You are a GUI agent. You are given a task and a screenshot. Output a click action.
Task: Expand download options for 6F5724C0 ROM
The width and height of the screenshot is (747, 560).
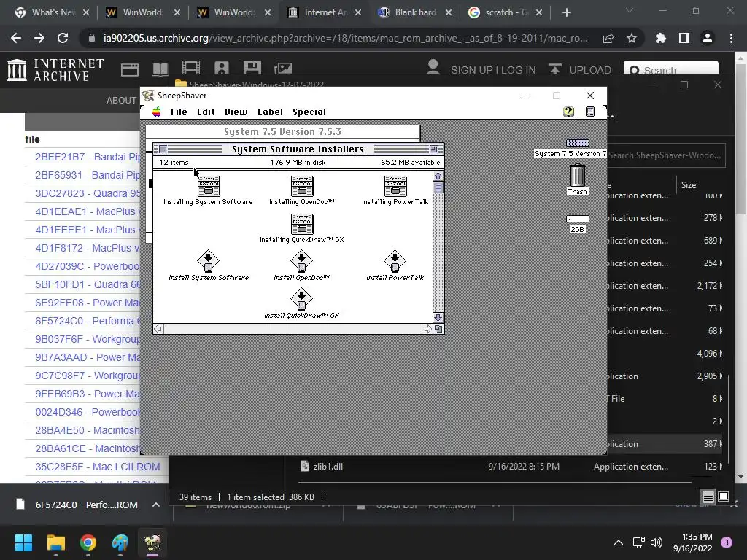(156, 505)
